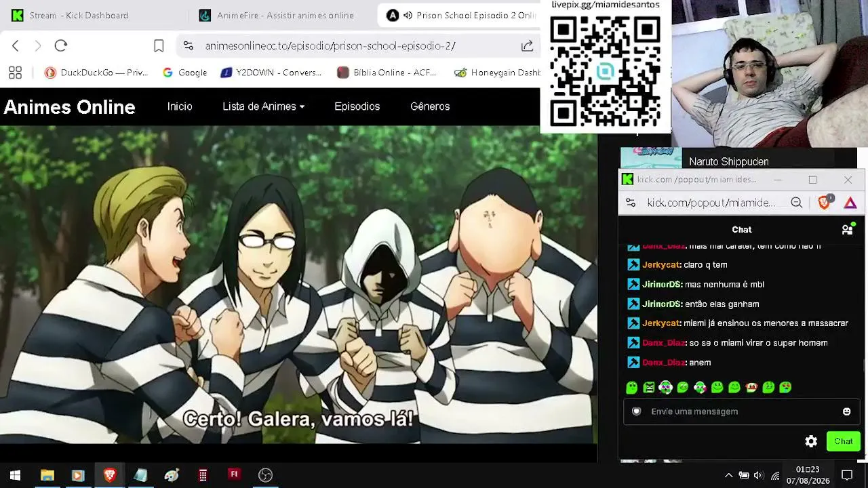This screenshot has width=868, height=488.
Task: Click the Animes Online site logo
Action: click(x=69, y=107)
